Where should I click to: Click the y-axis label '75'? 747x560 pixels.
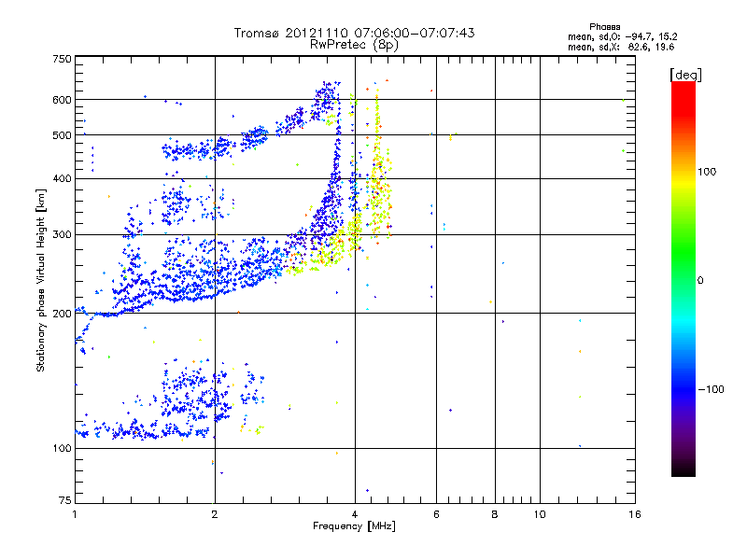tap(65, 500)
